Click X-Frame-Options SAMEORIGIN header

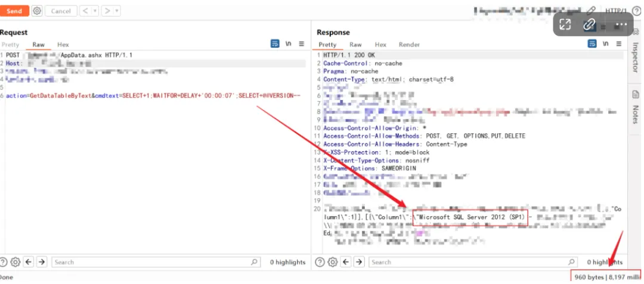click(x=370, y=168)
